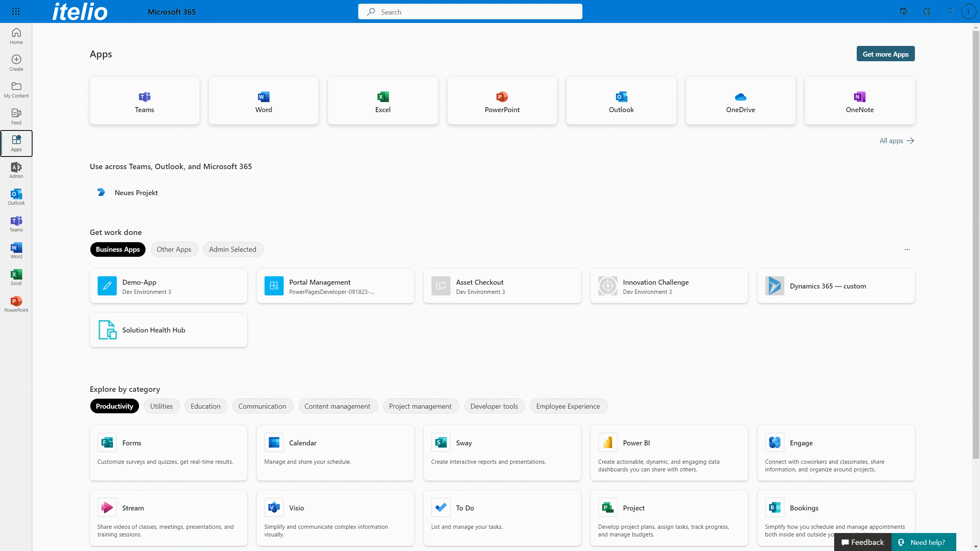980x551 pixels.
Task: Open the account profile avatar
Action: tap(969, 11)
